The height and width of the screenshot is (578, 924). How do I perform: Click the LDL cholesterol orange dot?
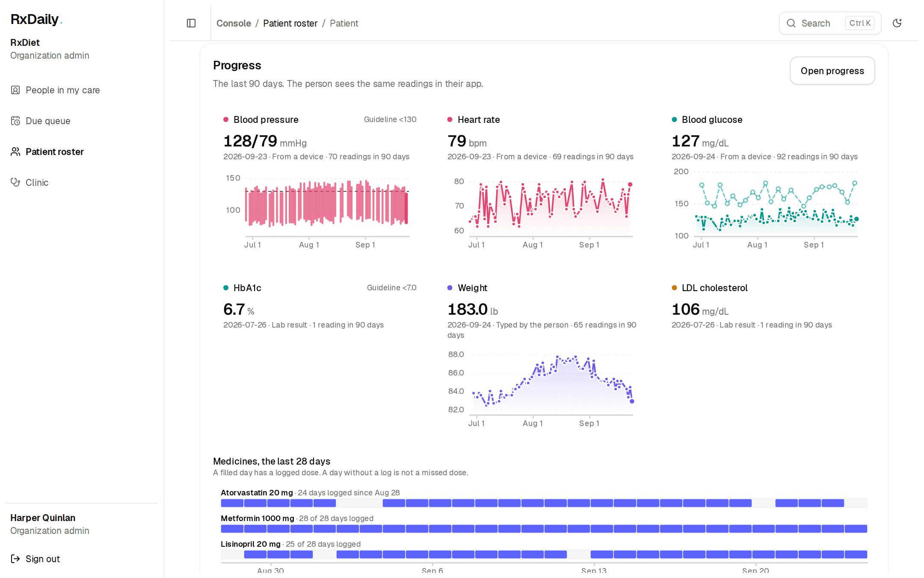pos(674,288)
